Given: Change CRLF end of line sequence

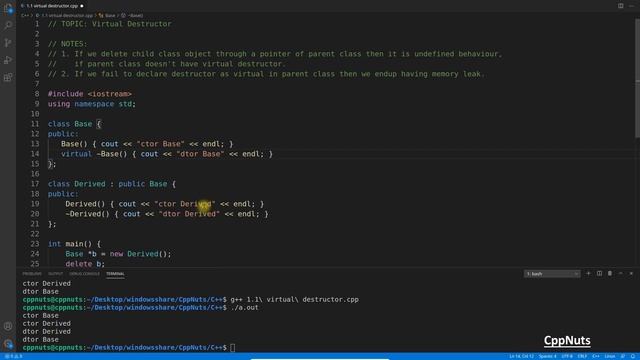Looking at the screenshot, I should [582, 356].
